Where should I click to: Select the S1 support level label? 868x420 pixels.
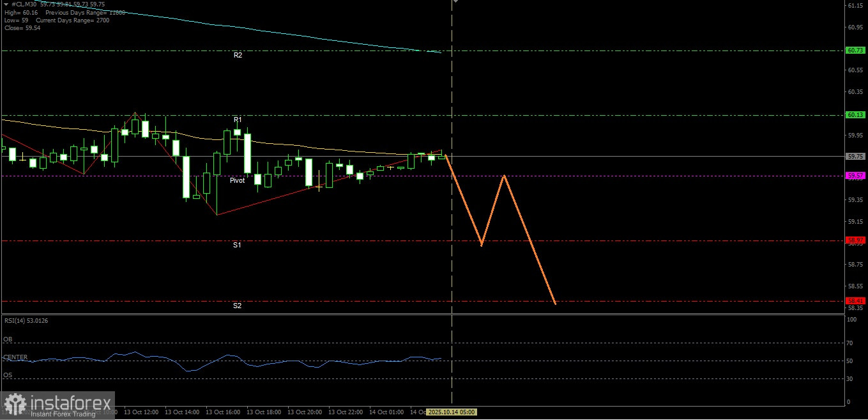pyautogui.click(x=237, y=245)
